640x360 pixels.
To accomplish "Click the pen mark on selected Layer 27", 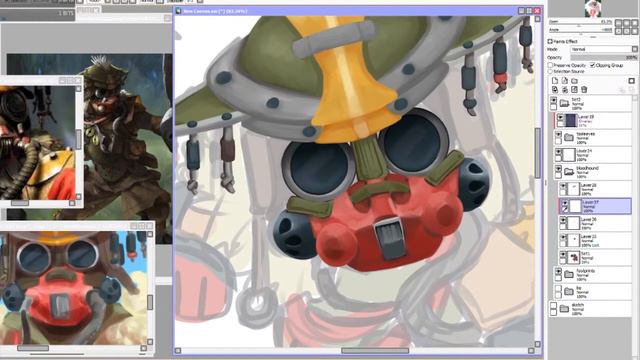I will pos(564,209).
